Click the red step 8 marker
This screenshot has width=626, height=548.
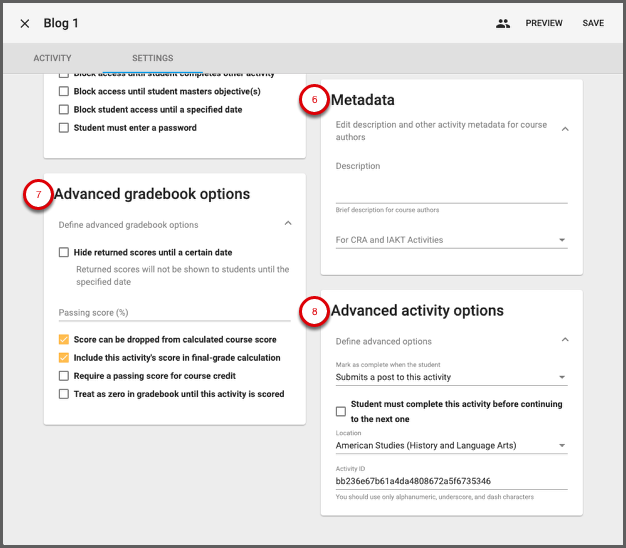click(314, 312)
